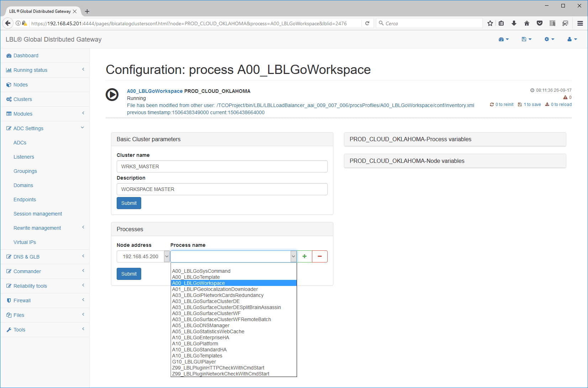588x388 pixels.
Task: Select A10_LBLGoEnterpriseHA option
Action: coord(234,337)
